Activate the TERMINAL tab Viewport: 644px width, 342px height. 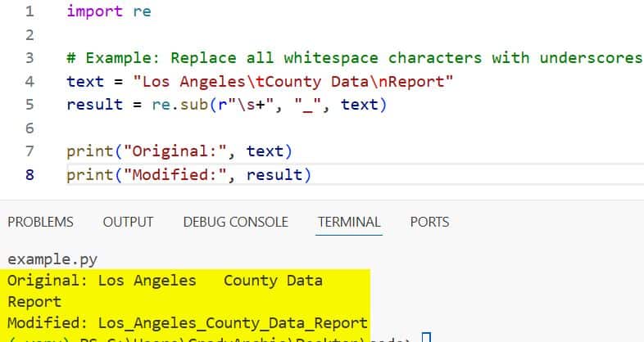click(349, 222)
